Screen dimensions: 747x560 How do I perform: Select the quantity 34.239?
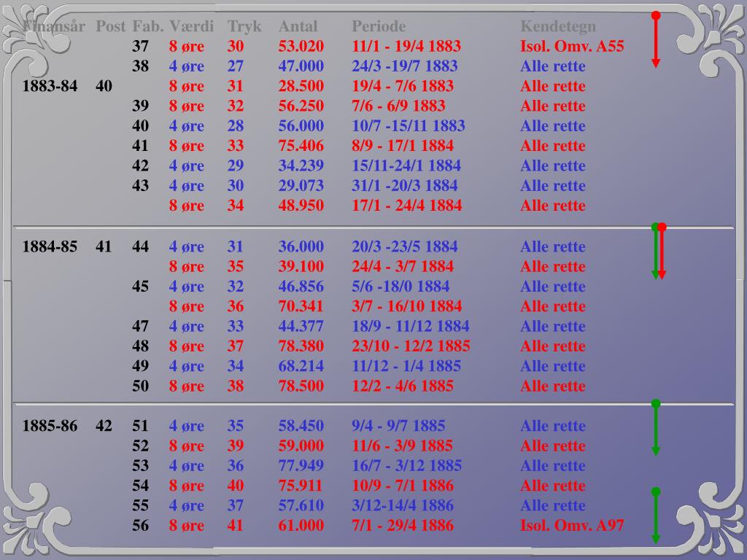[301, 166]
